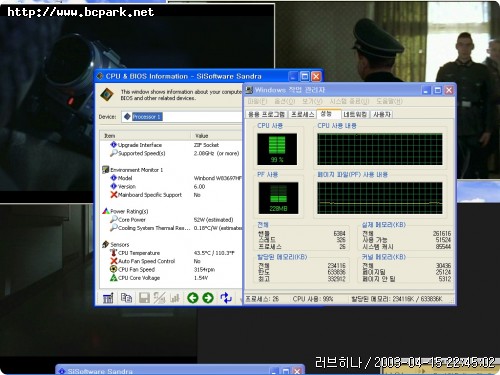Maximize the CPU & BIOS Information window
Image resolution: width=500 pixels, height=375 pixels.
(x=305, y=77)
